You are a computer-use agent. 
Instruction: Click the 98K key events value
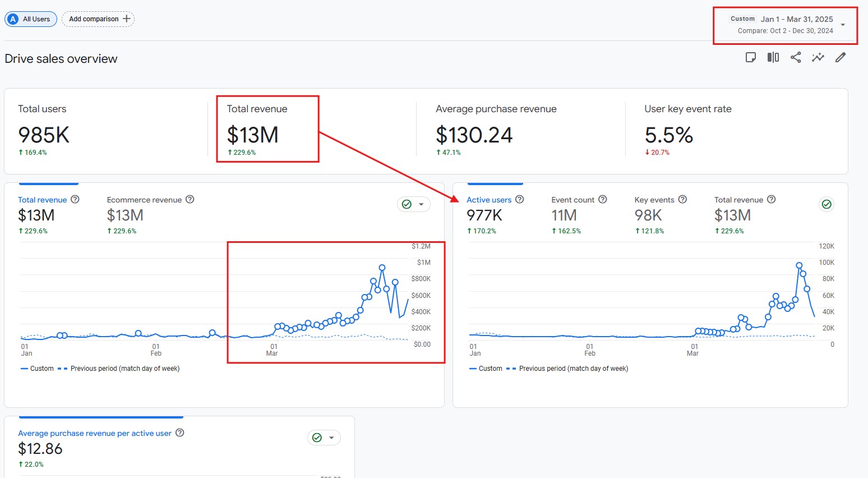(x=648, y=215)
